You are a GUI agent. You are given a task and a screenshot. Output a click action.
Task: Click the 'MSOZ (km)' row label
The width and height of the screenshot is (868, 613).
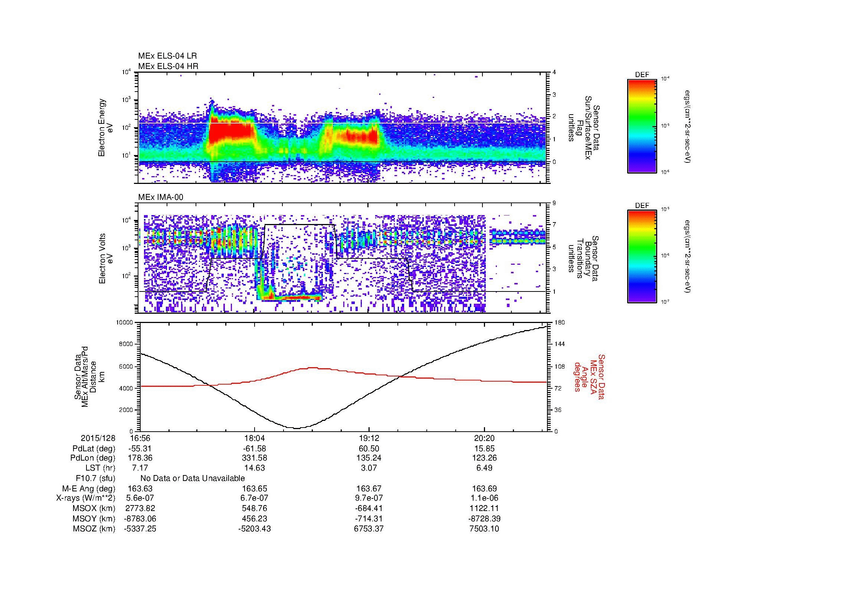coord(94,529)
